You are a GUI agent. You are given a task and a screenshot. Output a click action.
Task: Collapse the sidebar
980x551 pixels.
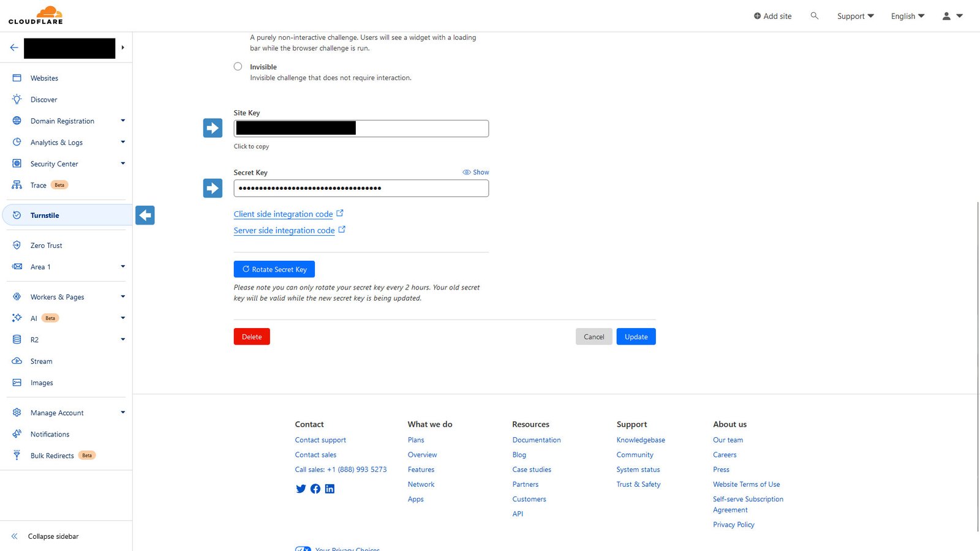(x=53, y=536)
